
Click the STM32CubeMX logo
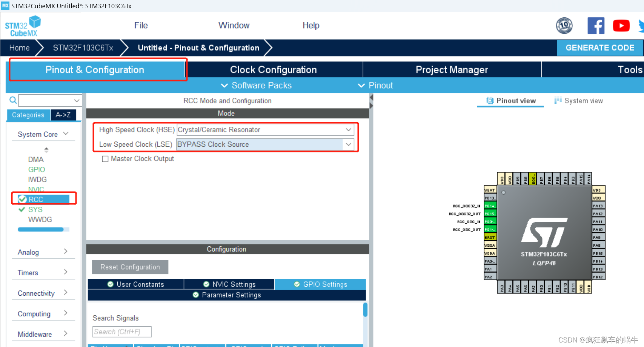[23, 26]
